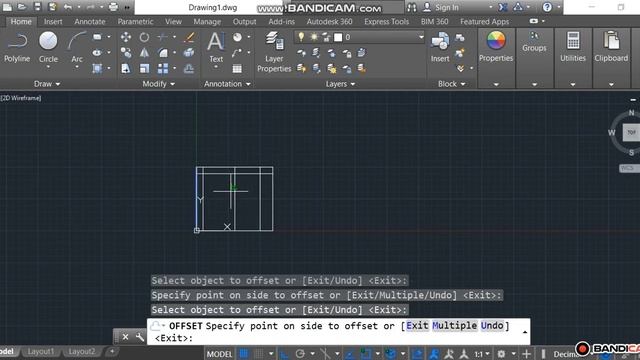Screen dimensions: 640x360
Task: Click the MODEL status bar button
Action: point(219,354)
